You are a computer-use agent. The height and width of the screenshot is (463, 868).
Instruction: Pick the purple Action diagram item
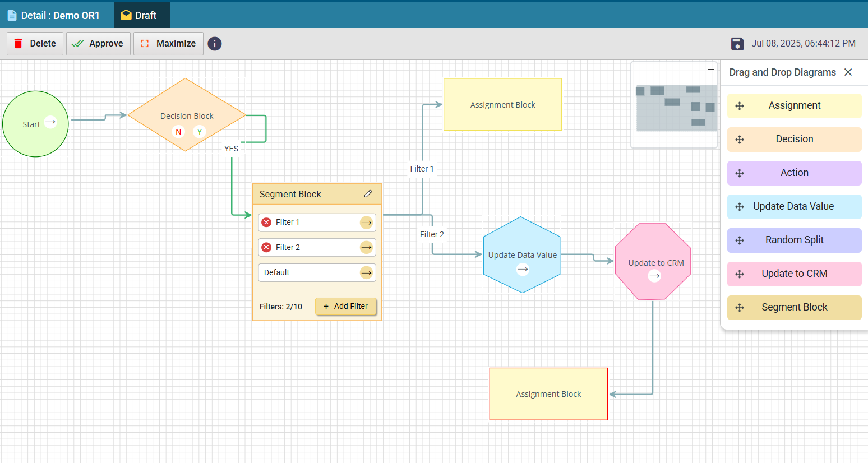click(x=794, y=173)
